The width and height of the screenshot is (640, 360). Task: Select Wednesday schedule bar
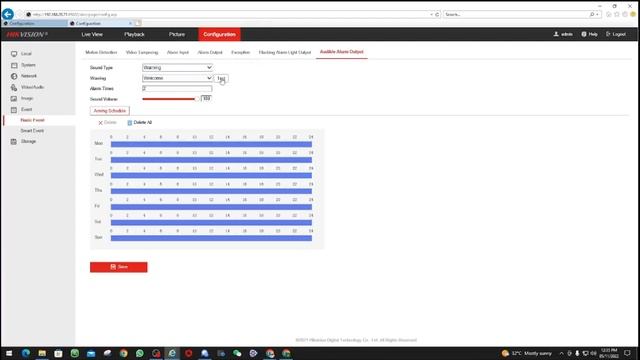(211, 176)
